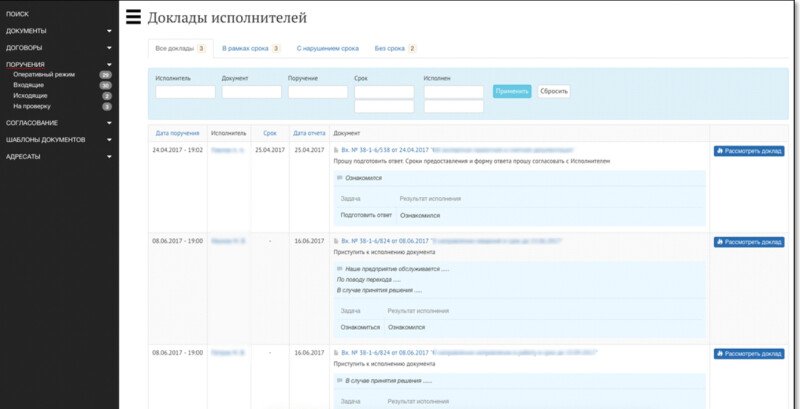Open Оперативный режим under Поручения
Viewport: 800px width, 409px height.
pos(44,74)
